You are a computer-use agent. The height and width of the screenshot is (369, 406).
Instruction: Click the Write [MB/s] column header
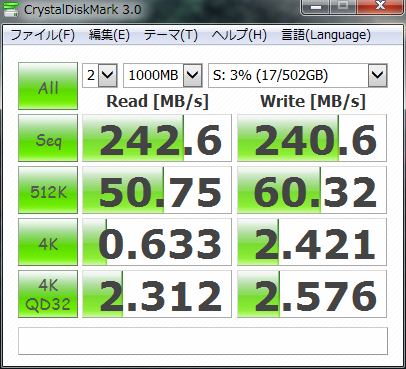[313, 101]
